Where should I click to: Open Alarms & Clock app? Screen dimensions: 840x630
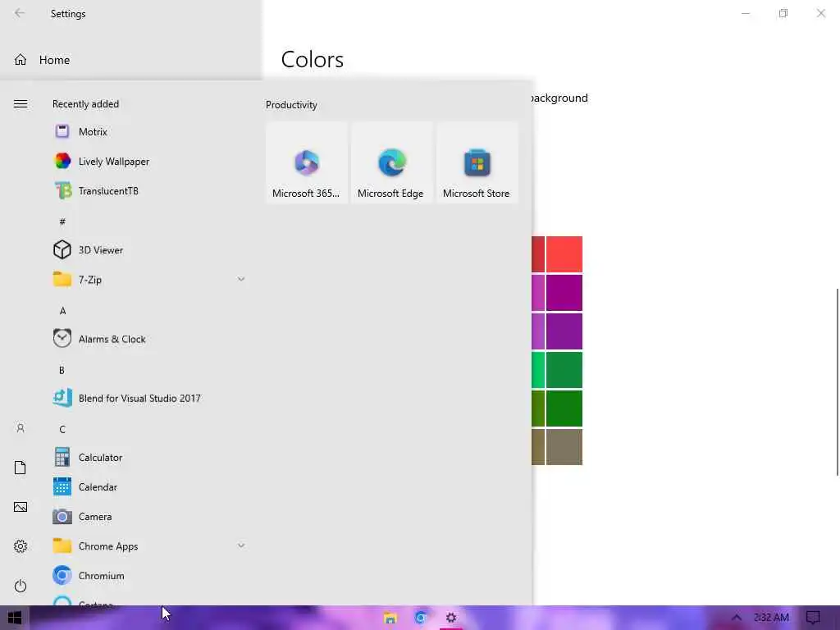(x=150, y=339)
